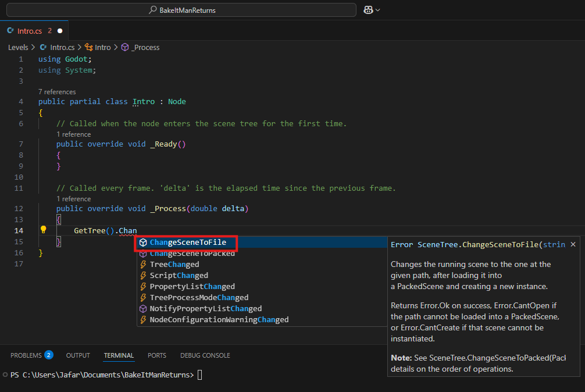Choose NotifyPropertyListChanged suggestion
This screenshot has width=585, height=392.
(x=262, y=309)
